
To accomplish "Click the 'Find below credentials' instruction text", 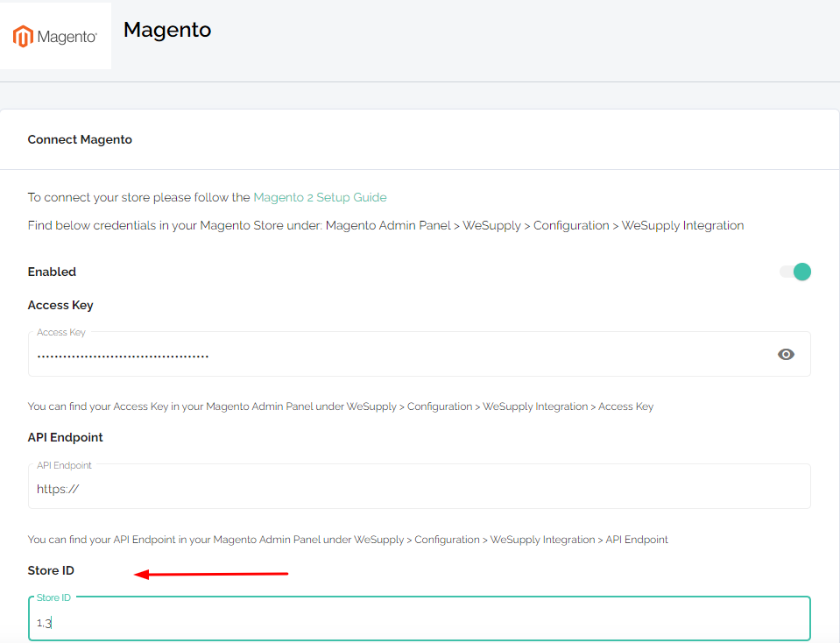I will coord(385,226).
